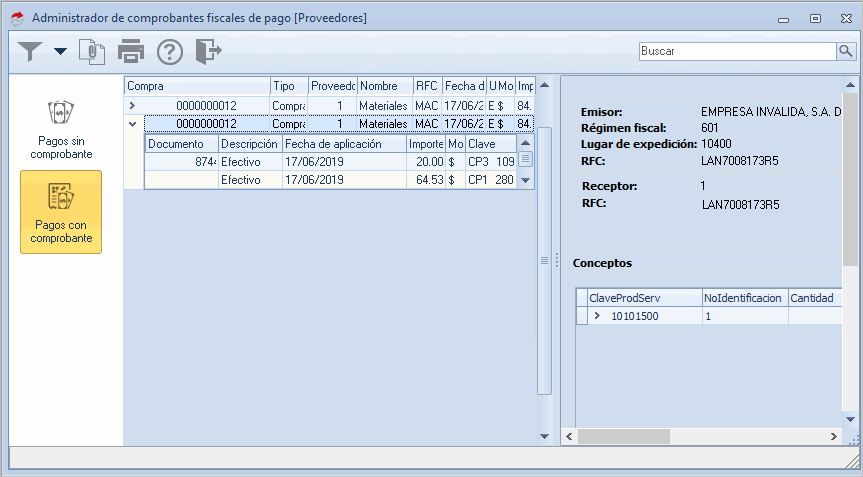Click the Cantidad column header
Viewport: 863px width, 477px height.
point(815,298)
